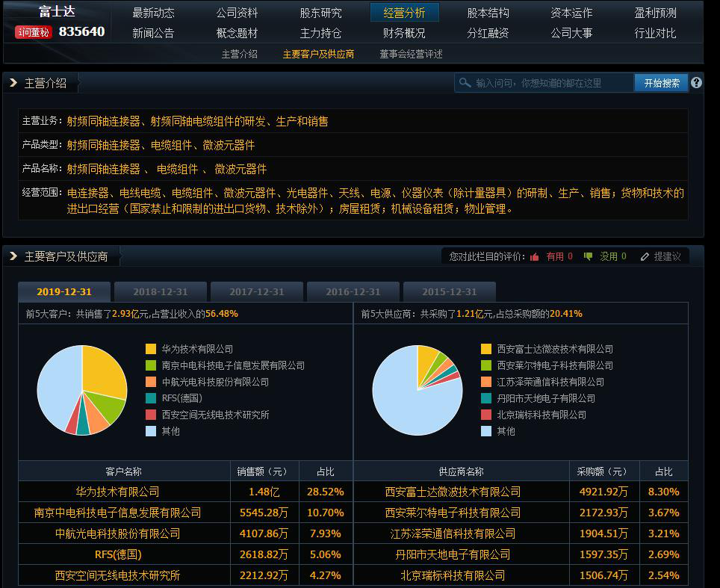Go to 财务概况 page
Viewport: 720px width, 588px height.
[405, 33]
